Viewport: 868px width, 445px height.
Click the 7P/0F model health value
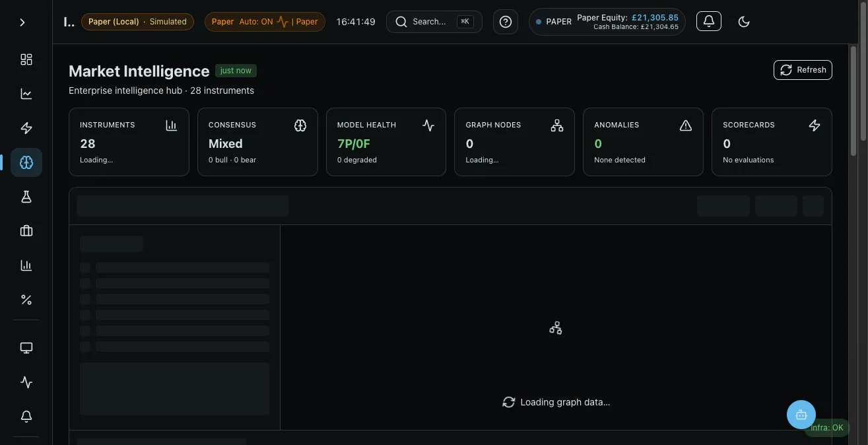354,143
